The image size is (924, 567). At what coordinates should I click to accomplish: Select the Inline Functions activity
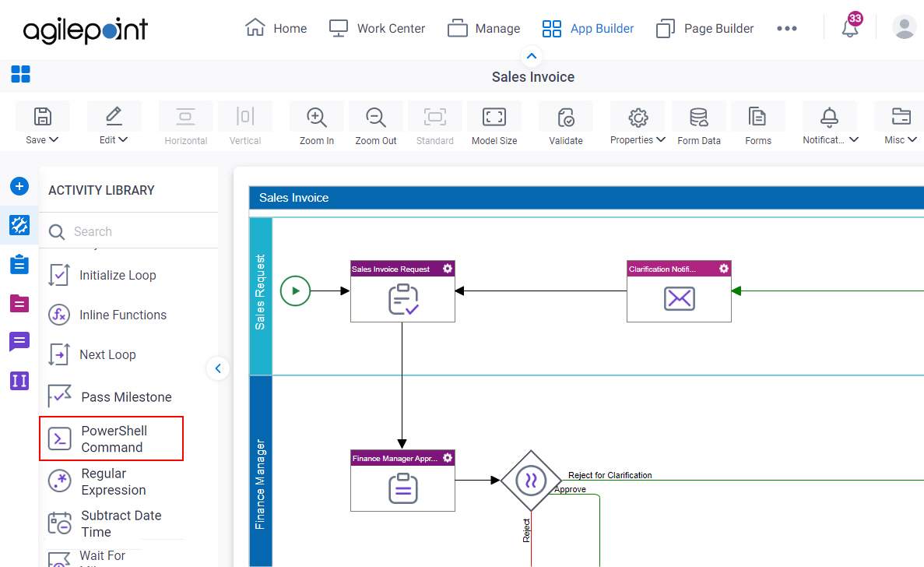coord(108,315)
